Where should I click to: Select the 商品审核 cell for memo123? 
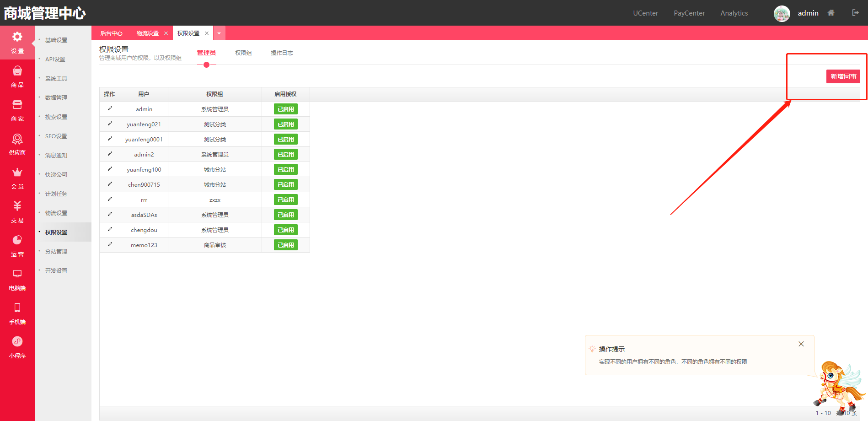[x=215, y=245]
